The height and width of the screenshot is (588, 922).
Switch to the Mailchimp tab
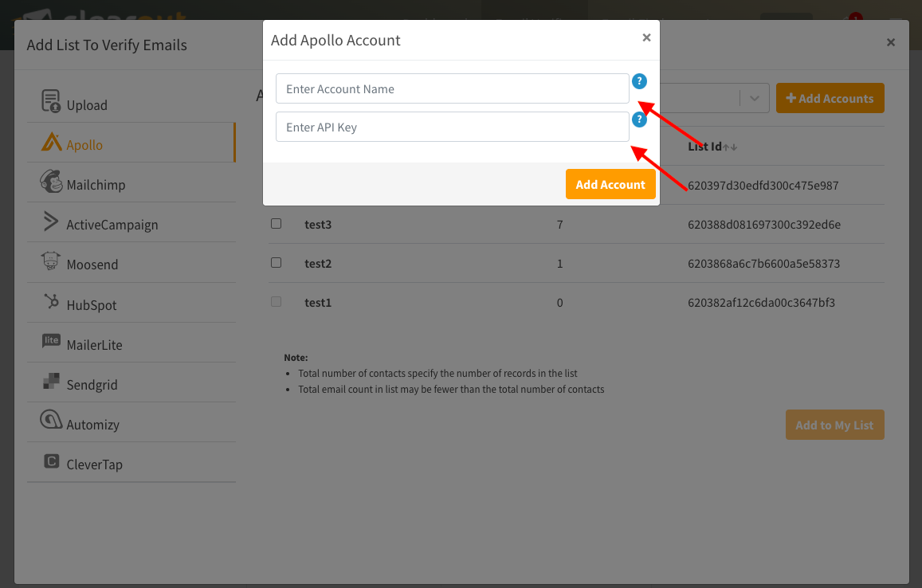coord(131,183)
